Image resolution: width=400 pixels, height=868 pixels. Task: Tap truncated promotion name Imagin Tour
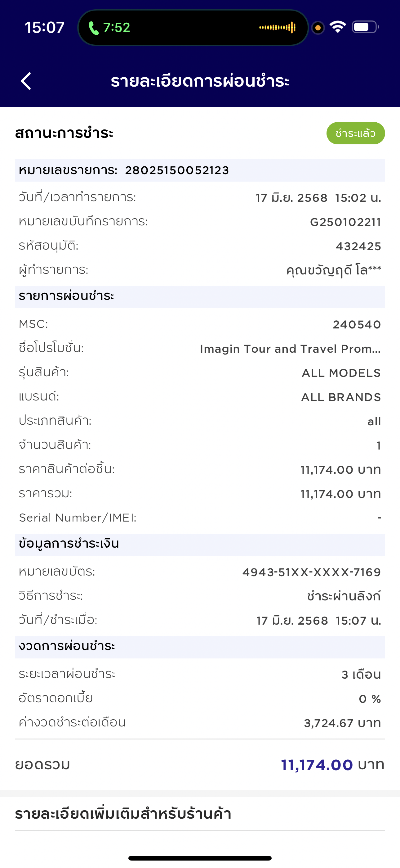(x=290, y=349)
